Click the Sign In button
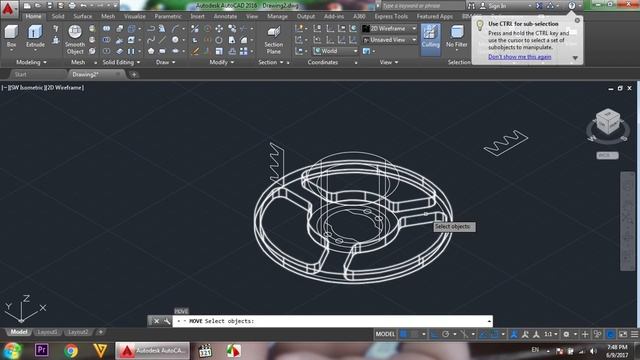The image size is (640, 360). (x=493, y=6)
